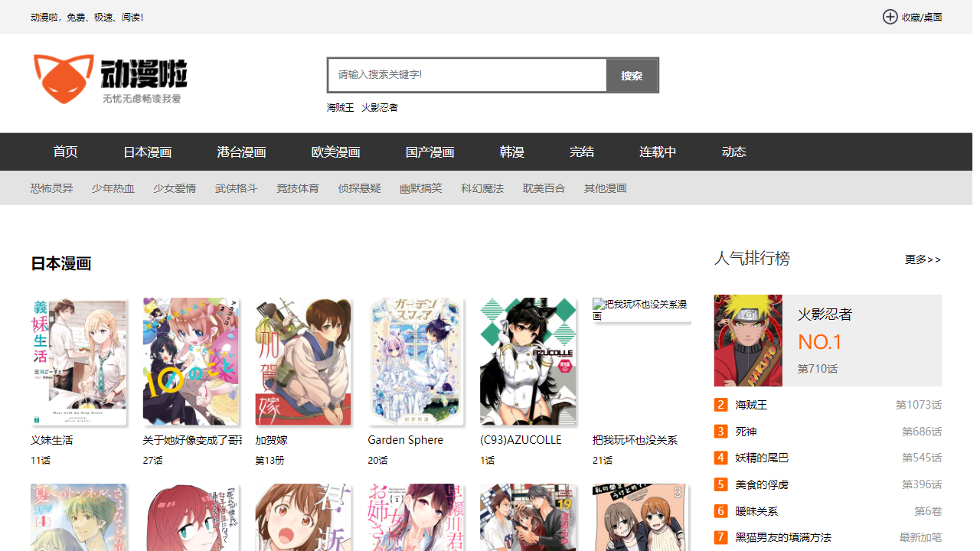Select the 侦探悬疑 genre
This screenshot has height=551, width=980.
coord(360,188)
